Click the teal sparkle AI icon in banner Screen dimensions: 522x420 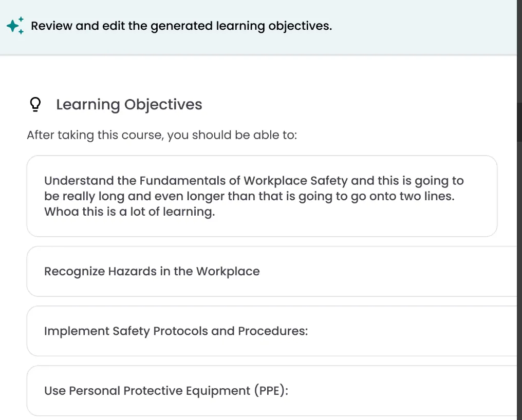(x=15, y=25)
